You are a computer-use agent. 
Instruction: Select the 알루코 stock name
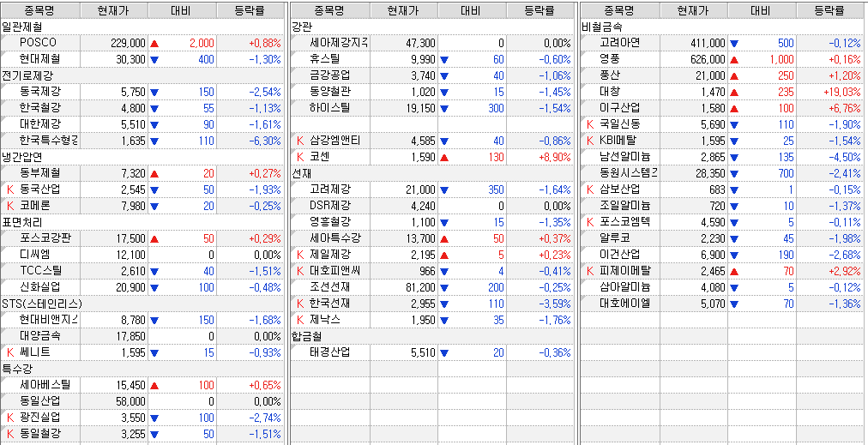615,238
